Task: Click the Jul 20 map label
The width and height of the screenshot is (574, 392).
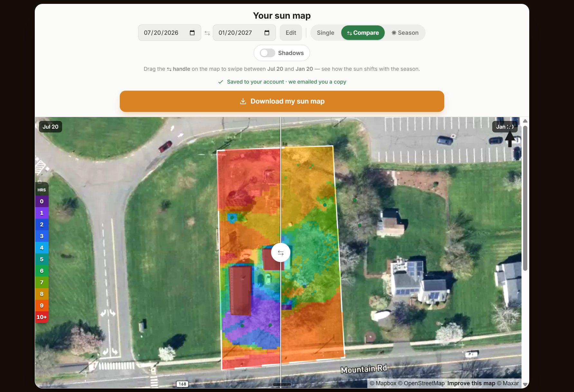Action: tap(51, 127)
